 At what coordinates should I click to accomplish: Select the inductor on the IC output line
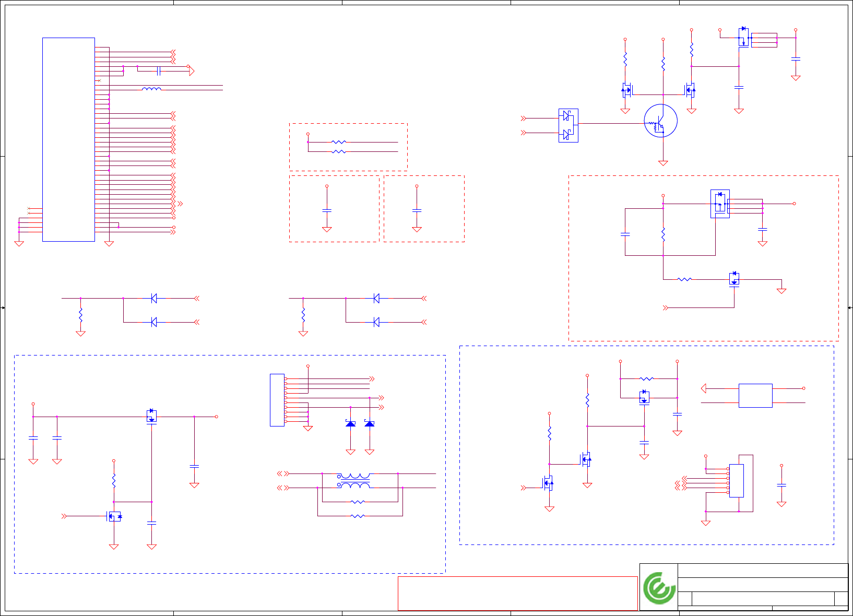point(152,89)
